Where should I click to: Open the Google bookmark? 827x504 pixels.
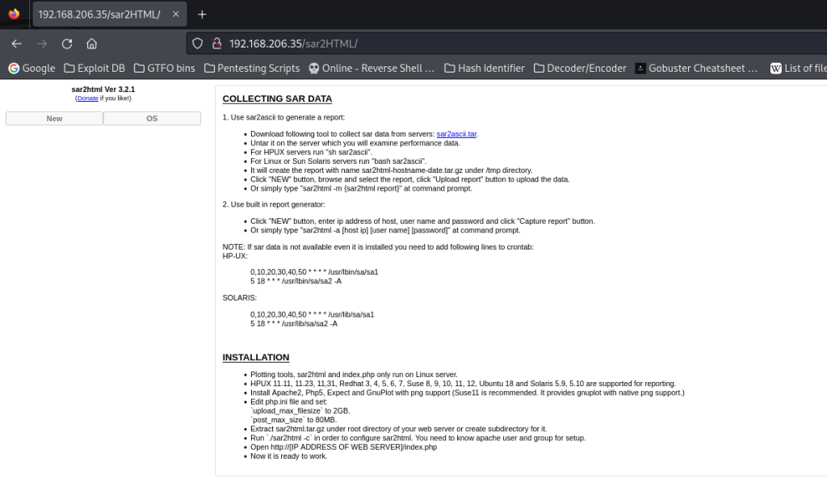click(x=31, y=69)
